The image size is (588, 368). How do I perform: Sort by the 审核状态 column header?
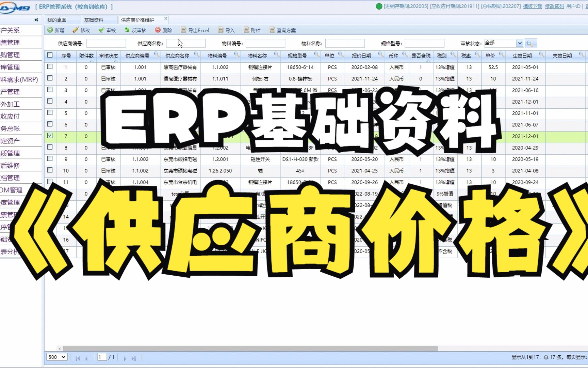[109, 55]
